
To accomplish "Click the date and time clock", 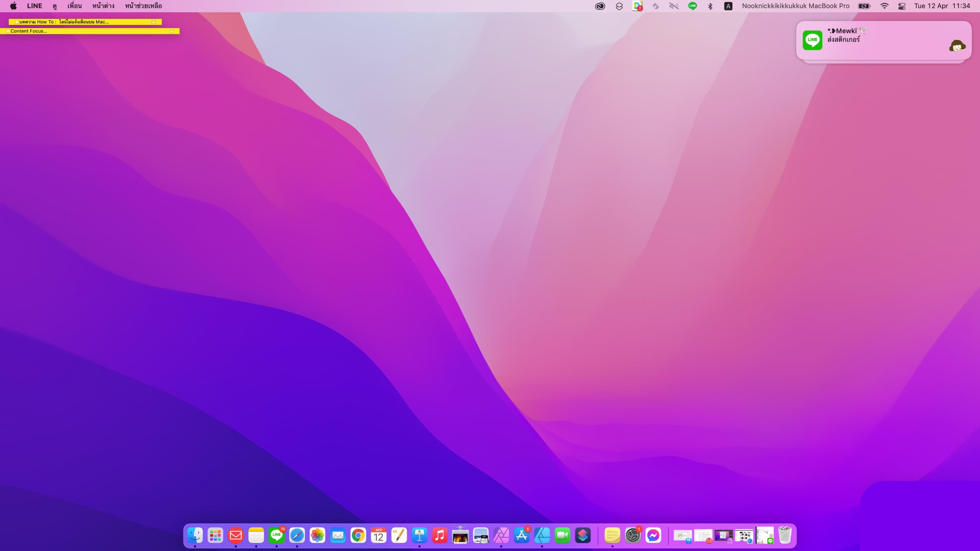I will point(942,6).
